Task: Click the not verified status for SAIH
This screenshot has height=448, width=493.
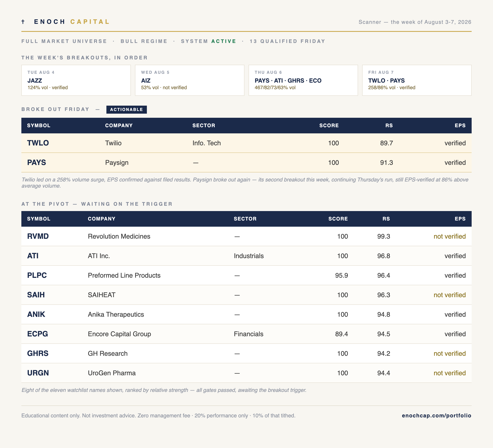Action: pyautogui.click(x=449, y=295)
